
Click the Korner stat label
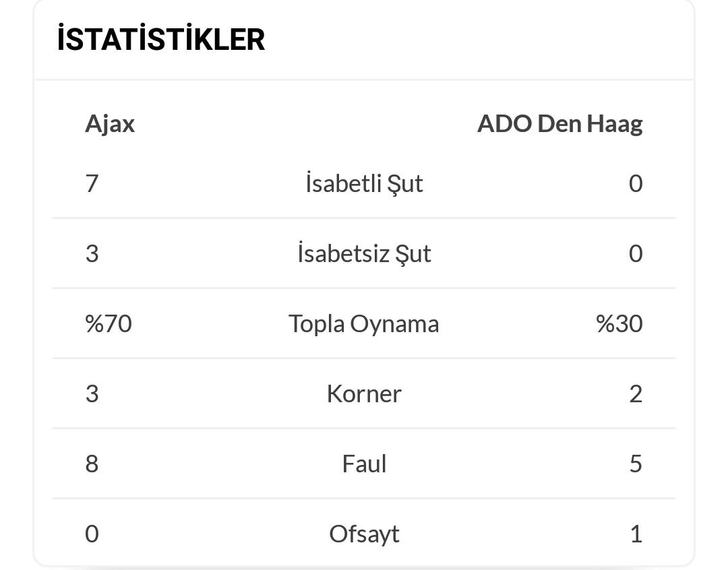(364, 393)
